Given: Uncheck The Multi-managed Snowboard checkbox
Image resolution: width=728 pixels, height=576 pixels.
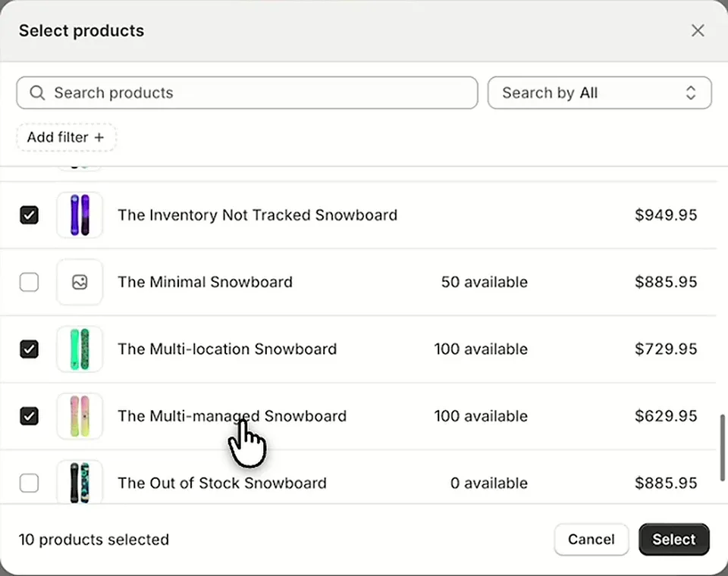Looking at the screenshot, I should click(30, 416).
